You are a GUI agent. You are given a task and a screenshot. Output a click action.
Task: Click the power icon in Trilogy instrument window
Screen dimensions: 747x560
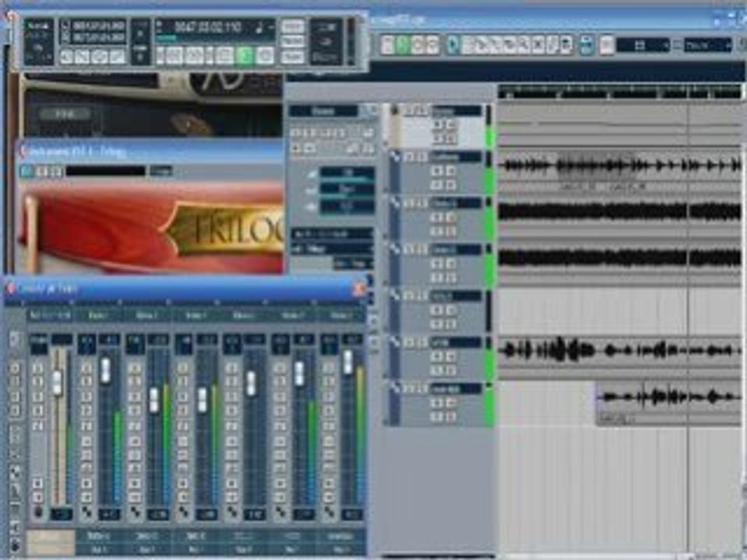pos(26,170)
